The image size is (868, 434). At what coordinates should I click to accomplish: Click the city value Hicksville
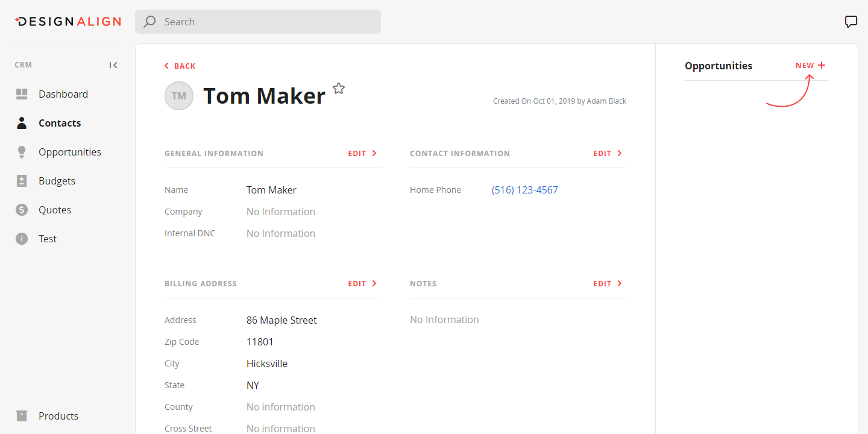[267, 363]
